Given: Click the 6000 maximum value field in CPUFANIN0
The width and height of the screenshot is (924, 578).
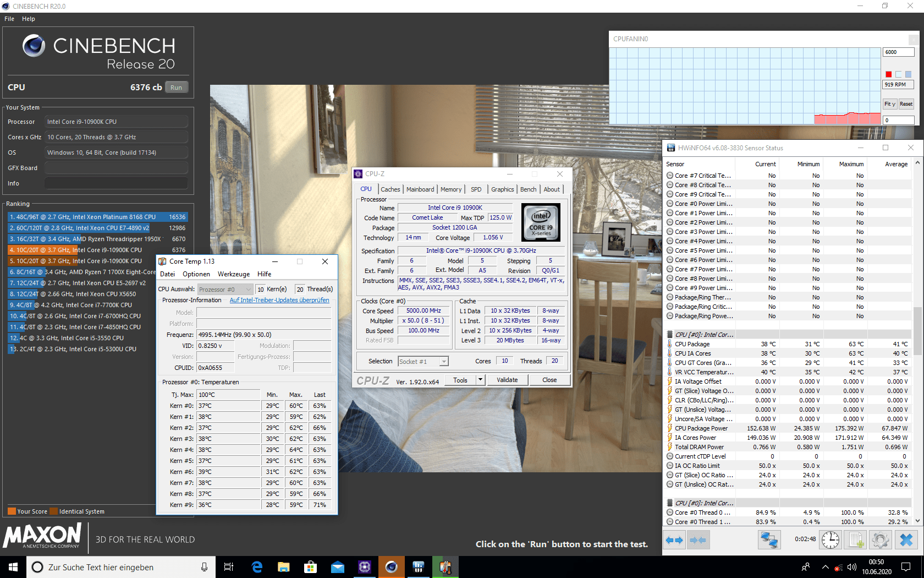Looking at the screenshot, I should pyautogui.click(x=899, y=52).
